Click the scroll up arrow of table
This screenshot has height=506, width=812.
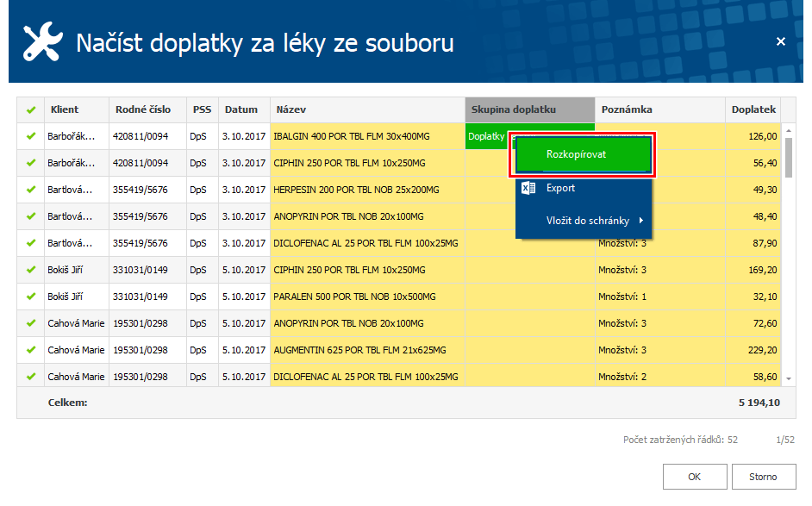[x=789, y=130]
